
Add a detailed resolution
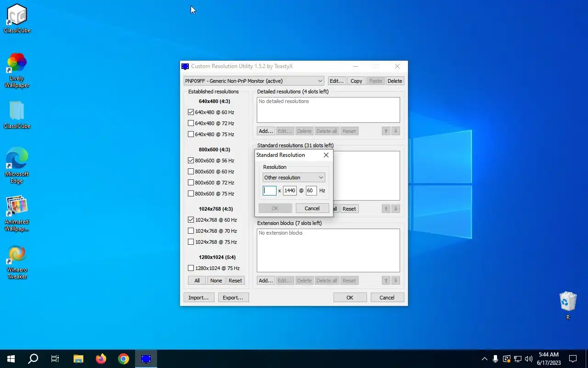(x=266, y=131)
